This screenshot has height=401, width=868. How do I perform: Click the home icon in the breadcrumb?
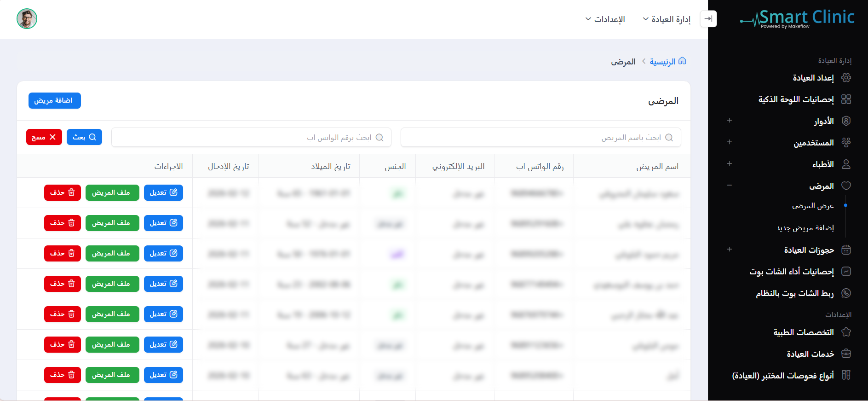click(x=682, y=61)
